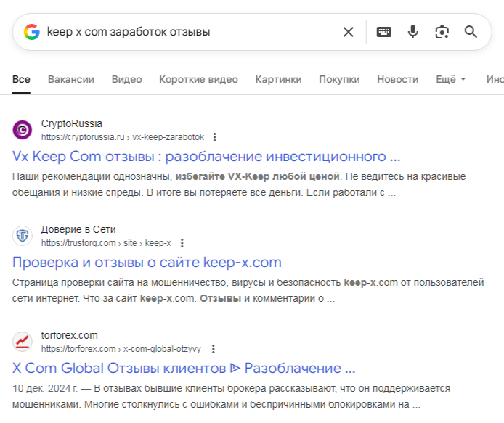
Task: Open three-dot menu for torforex.com result
Action: (x=213, y=349)
